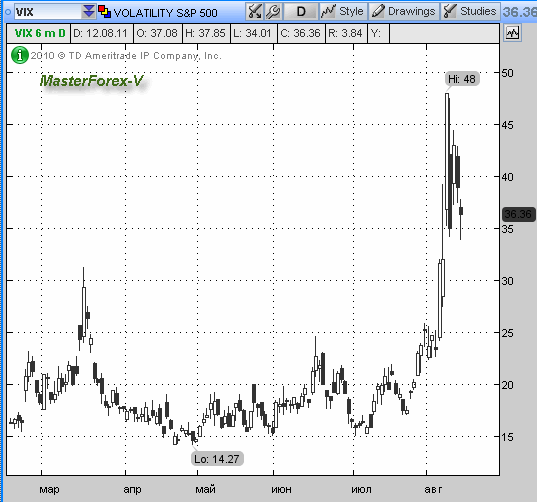
Task: Open the Drawings menu
Action: point(403,12)
